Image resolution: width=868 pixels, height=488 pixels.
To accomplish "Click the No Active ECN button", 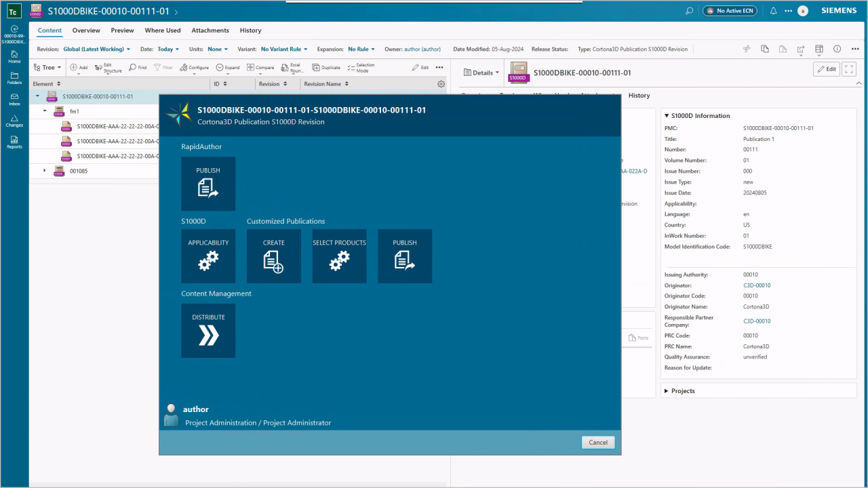I will (x=730, y=11).
